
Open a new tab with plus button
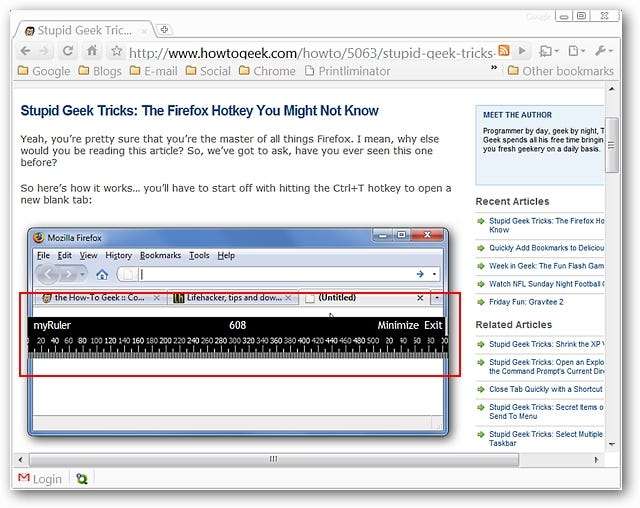(x=165, y=30)
